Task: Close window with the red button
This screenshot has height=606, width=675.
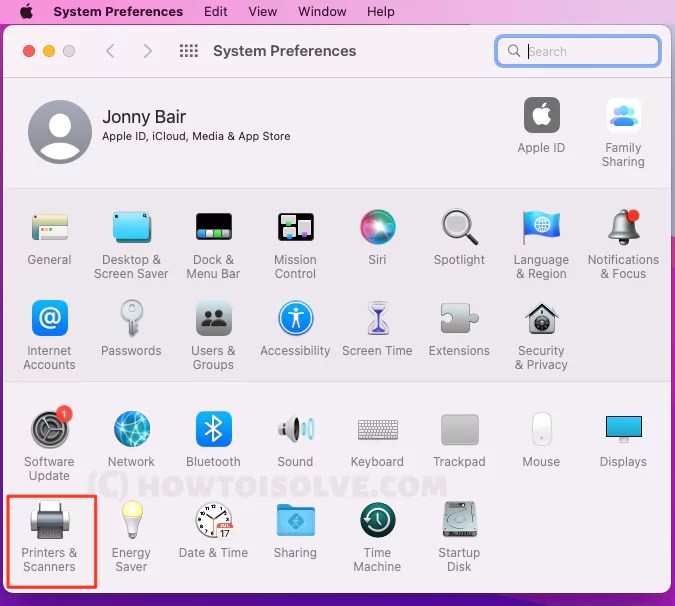Action: (29, 51)
